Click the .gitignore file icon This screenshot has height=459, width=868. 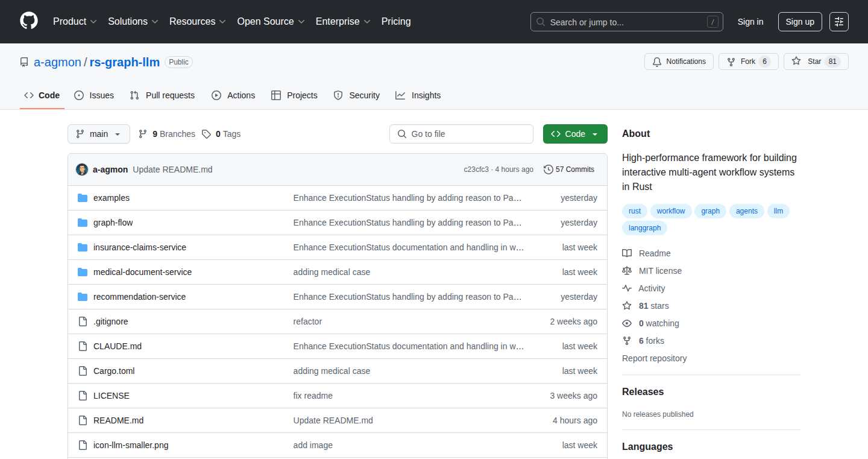pyautogui.click(x=83, y=321)
